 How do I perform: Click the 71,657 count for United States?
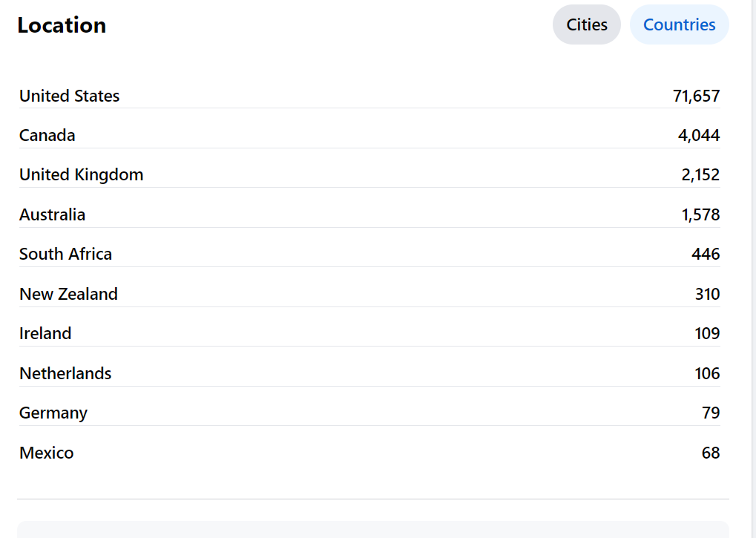pyautogui.click(x=696, y=96)
